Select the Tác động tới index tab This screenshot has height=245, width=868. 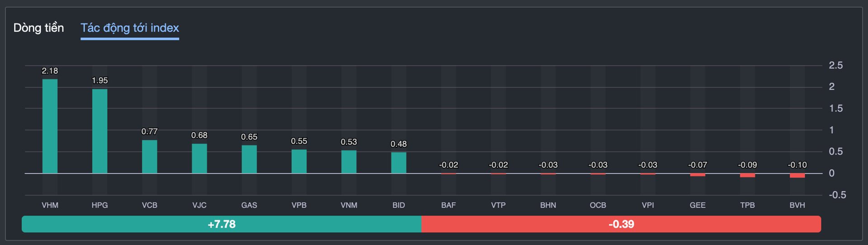click(130, 28)
